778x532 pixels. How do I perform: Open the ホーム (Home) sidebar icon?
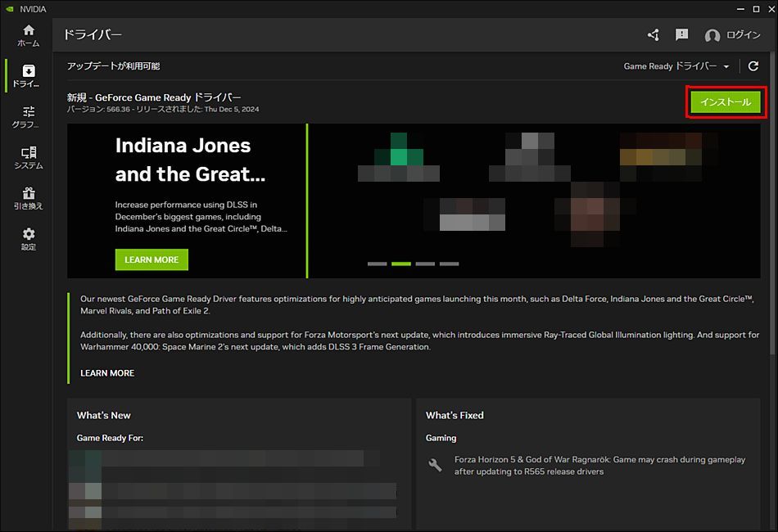[x=28, y=35]
